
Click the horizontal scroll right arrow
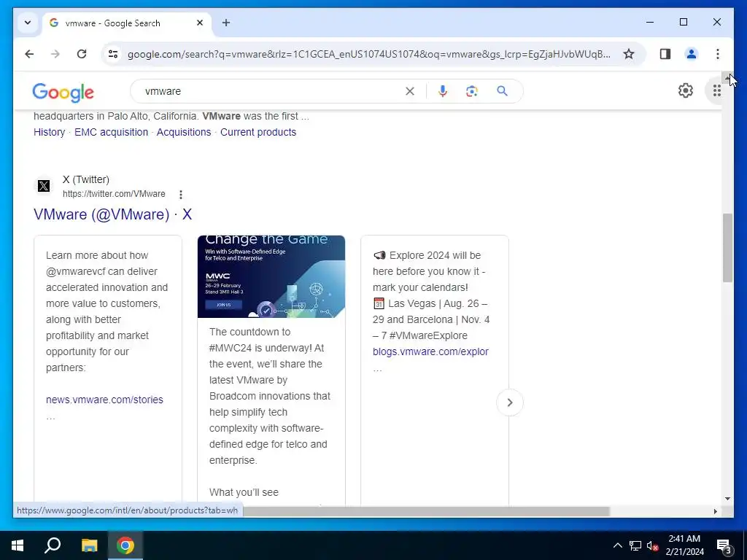pyautogui.click(x=715, y=511)
